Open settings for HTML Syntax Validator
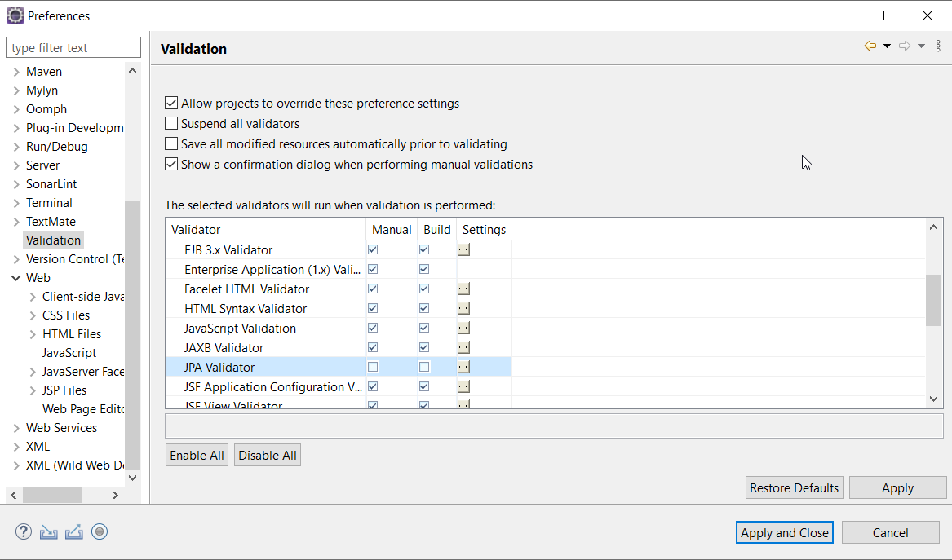The width and height of the screenshot is (952, 560). [x=463, y=309]
